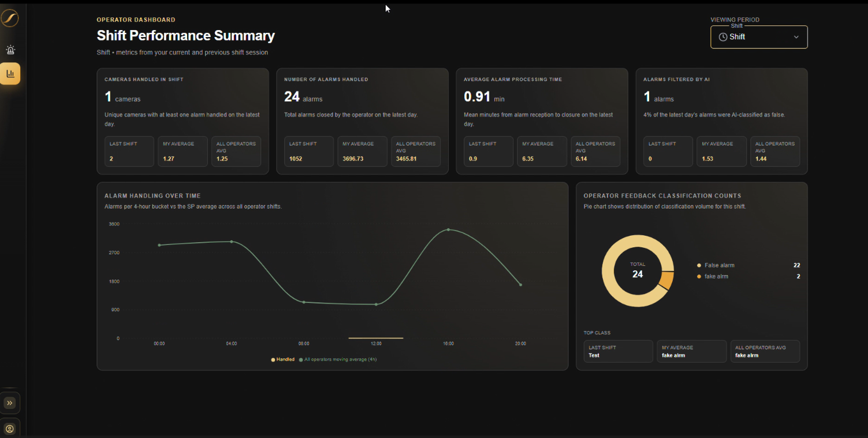Click the Shift Performance Summary heading

(x=186, y=36)
